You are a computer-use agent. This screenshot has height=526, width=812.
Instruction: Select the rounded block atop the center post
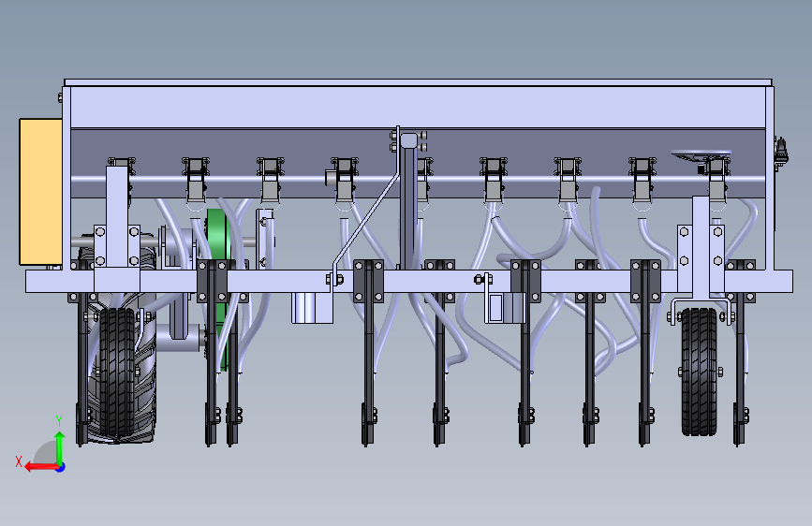pos(408,140)
